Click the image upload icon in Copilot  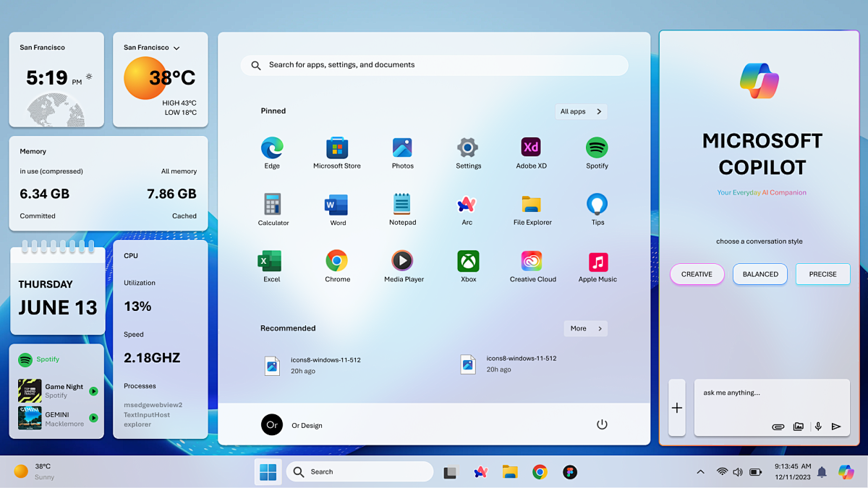tap(799, 427)
